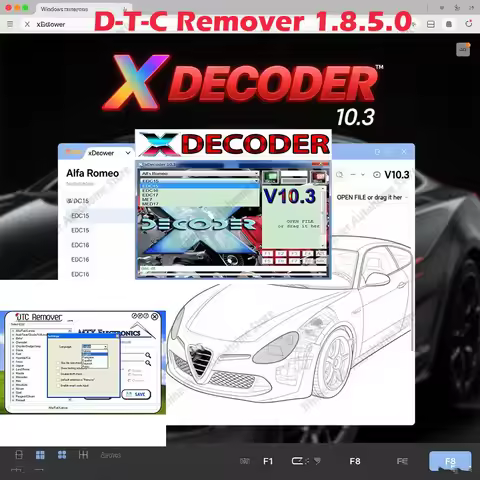Image resolution: width=480 pixels, height=480 pixels.
Task: Open Language dropdown in Settings dialog
Action: (95, 347)
